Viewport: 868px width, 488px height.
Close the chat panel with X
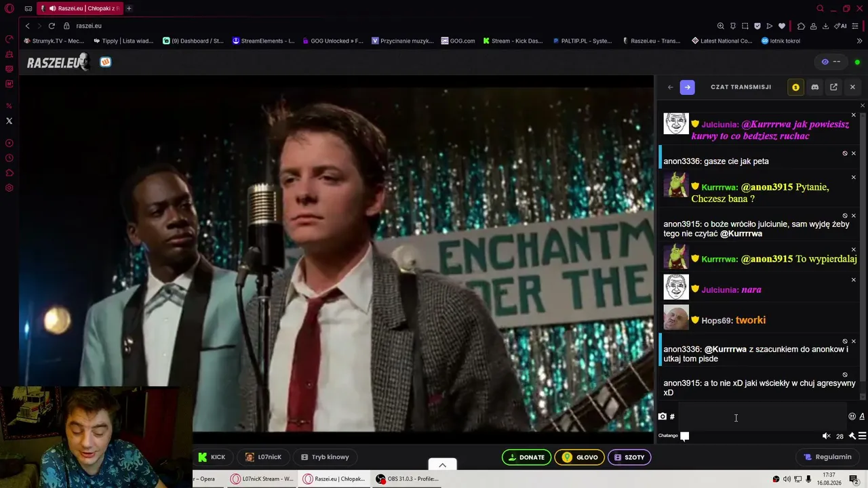852,87
